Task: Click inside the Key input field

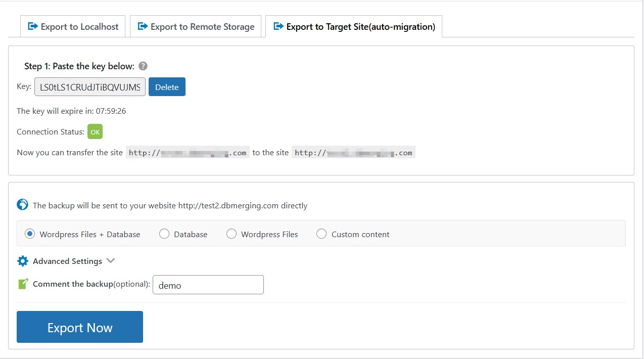Action: [89, 86]
